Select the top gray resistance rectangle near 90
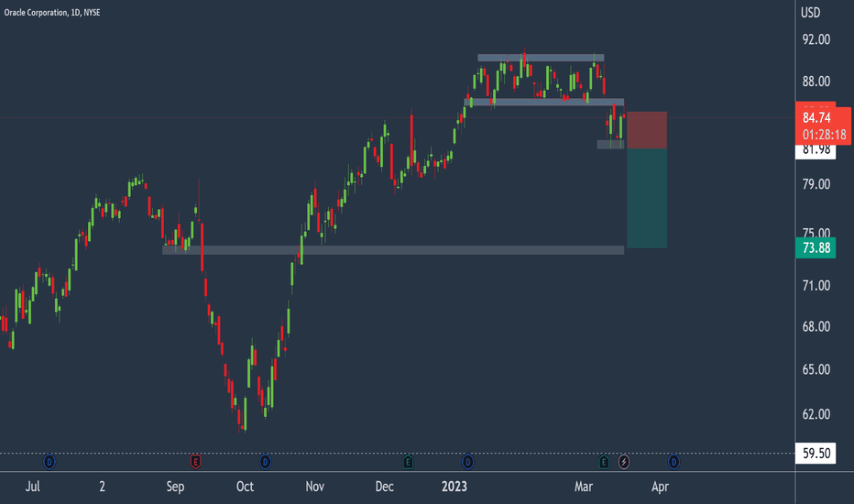The image size is (854, 504). pyautogui.click(x=541, y=58)
